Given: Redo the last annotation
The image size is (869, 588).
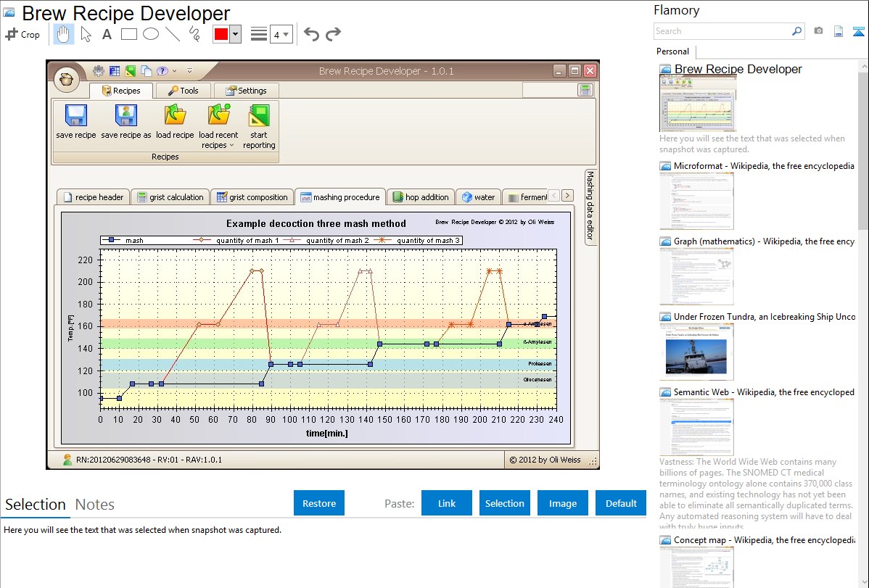Looking at the screenshot, I should (333, 34).
